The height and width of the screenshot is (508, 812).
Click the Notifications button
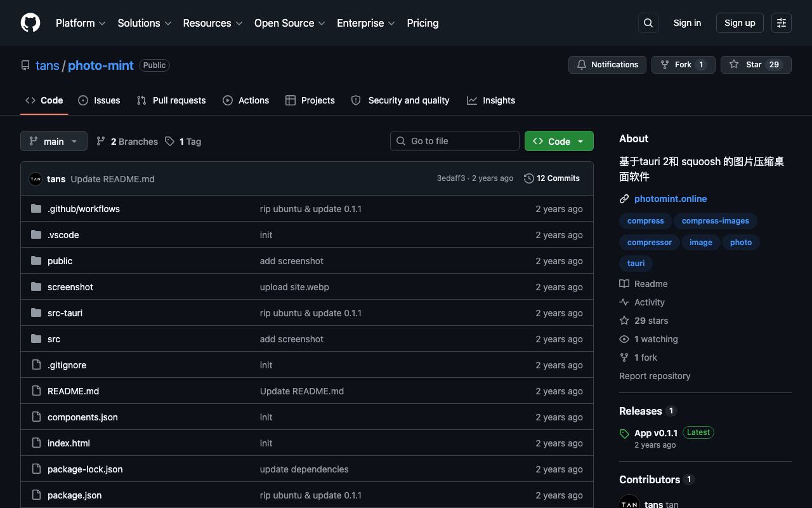pos(608,65)
